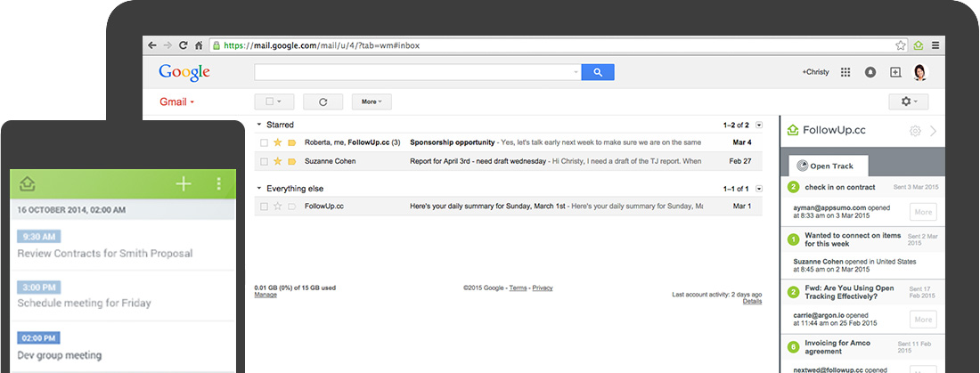
Task: Check the box for Roberta's Sponsorship email
Action: [264, 142]
